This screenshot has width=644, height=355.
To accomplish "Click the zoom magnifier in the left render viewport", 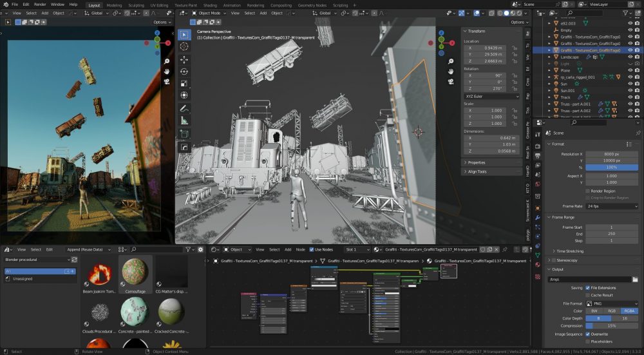I will tap(167, 61).
